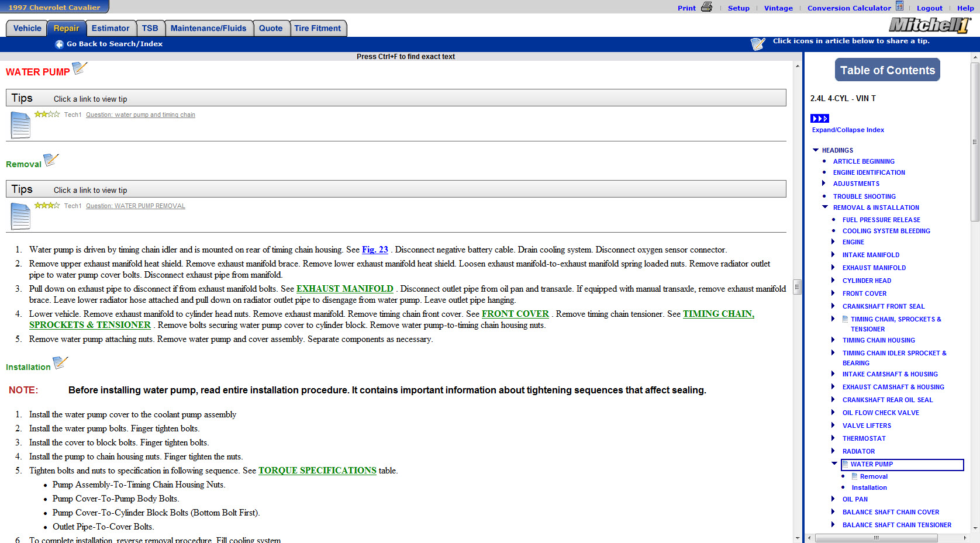Open the Conversion Calculator icon

[x=899, y=6]
